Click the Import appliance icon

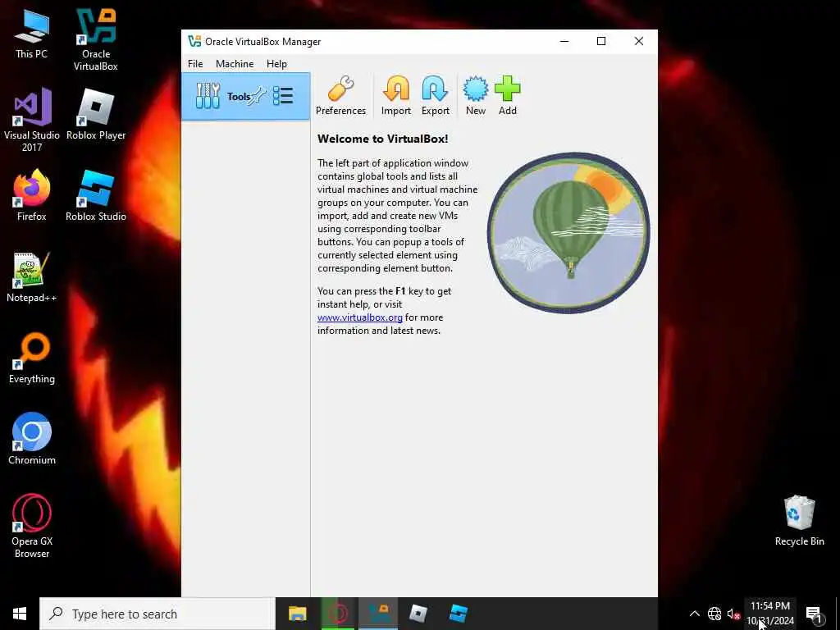coord(396,95)
